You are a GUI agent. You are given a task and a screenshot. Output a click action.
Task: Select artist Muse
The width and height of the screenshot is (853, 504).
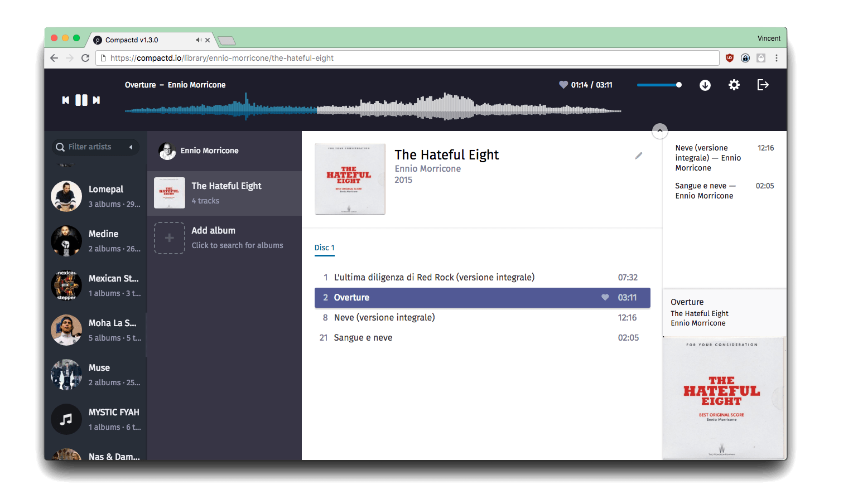pos(96,375)
